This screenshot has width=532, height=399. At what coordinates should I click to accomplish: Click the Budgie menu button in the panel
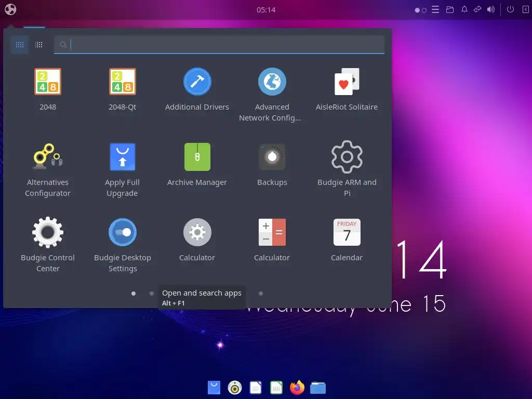(x=10, y=9)
